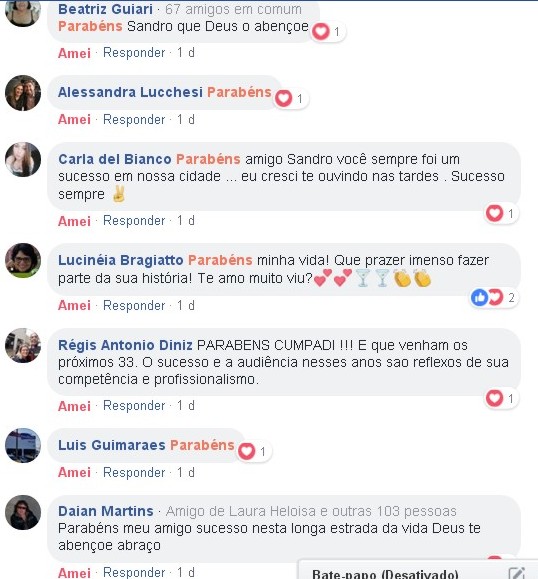Toggle Amei under Luis Guimaraes' comment

pyautogui.click(x=74, y=472)
